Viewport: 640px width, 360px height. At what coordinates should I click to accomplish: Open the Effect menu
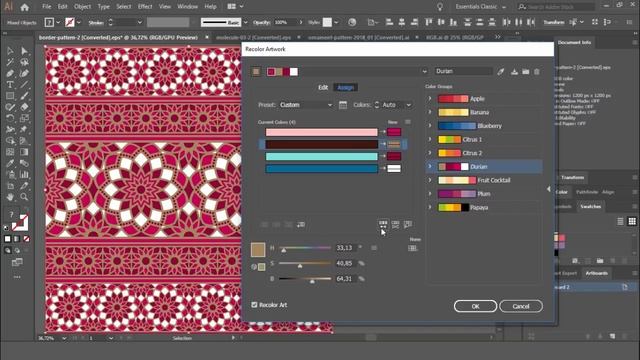[x=145, y=7]
